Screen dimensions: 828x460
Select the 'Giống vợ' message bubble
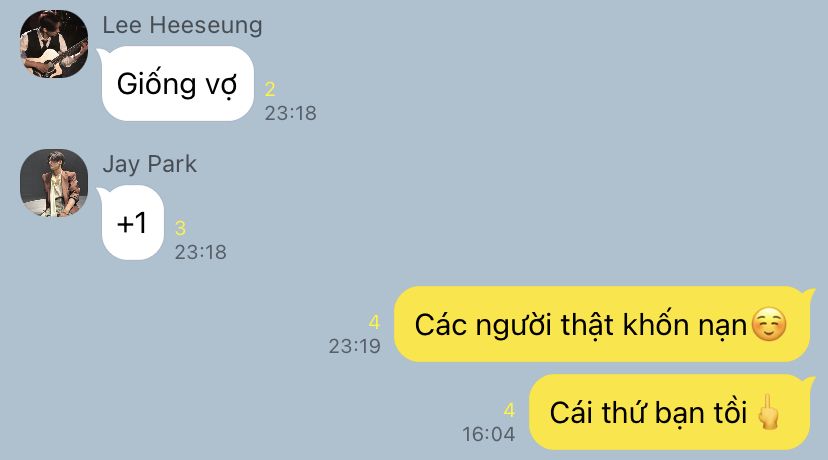pos(176,83)
